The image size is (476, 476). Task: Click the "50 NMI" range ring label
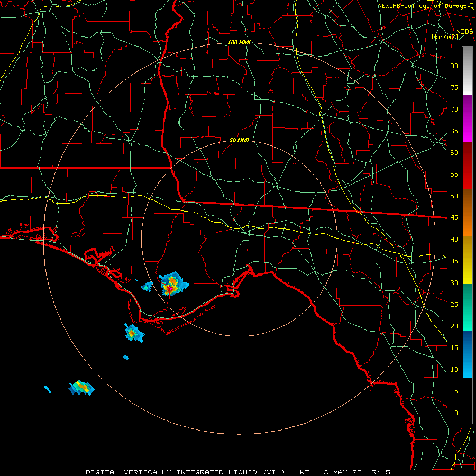239,140
